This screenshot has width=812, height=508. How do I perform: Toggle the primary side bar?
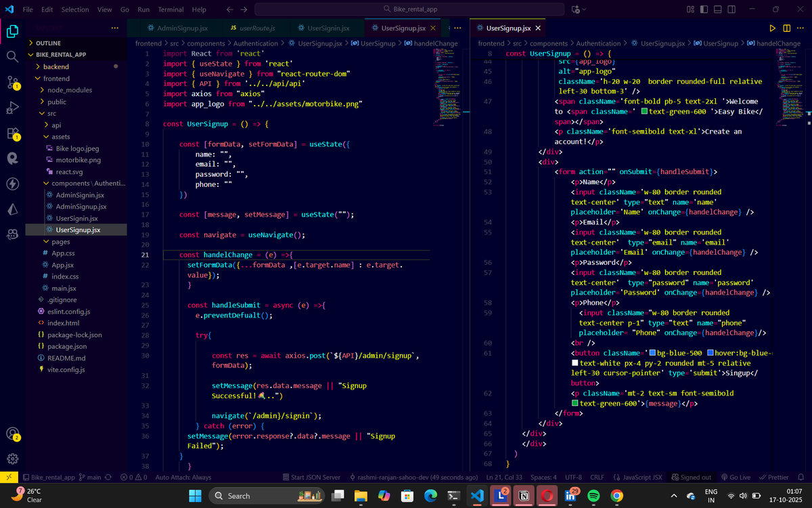click(x=704, y=9)
